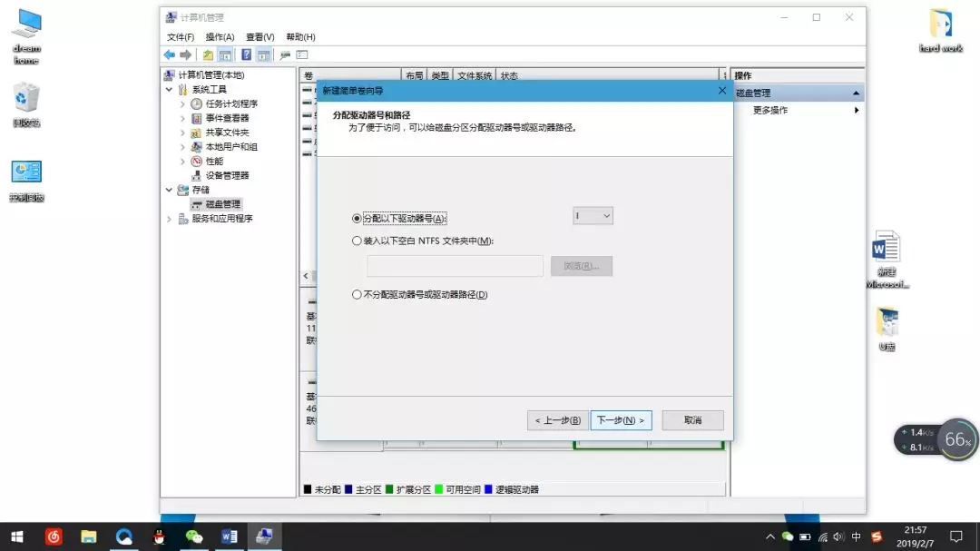Click the show/hide action pane toolbar icon
This screenshot has height=551, width=980.
pos(264,54)
